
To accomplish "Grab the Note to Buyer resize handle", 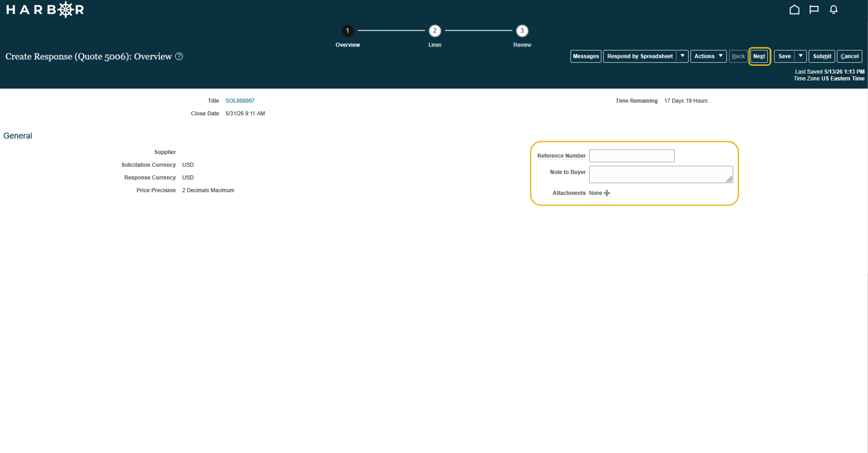I will click(729, 179).
